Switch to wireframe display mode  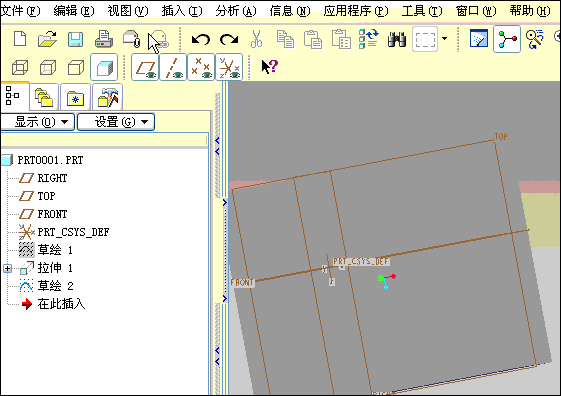[x=20, y=67]
